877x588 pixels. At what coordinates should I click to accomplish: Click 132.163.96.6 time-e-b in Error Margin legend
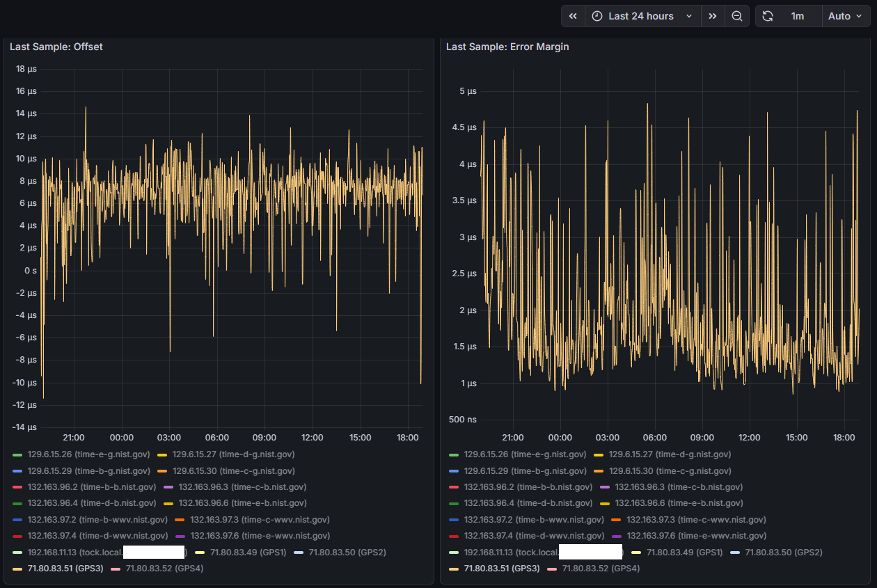pyautogui.click(x=679, y=503)
